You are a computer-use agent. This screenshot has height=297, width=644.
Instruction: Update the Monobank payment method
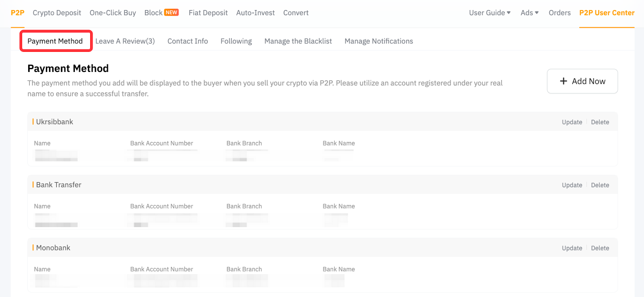pyautogui.click(x=572, y=248)
